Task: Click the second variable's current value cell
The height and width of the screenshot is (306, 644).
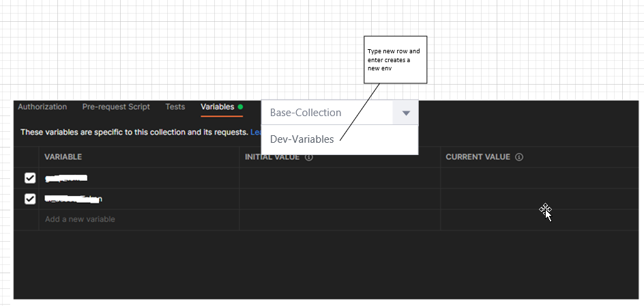Action: pyautogui.click(x=540, y=199)
